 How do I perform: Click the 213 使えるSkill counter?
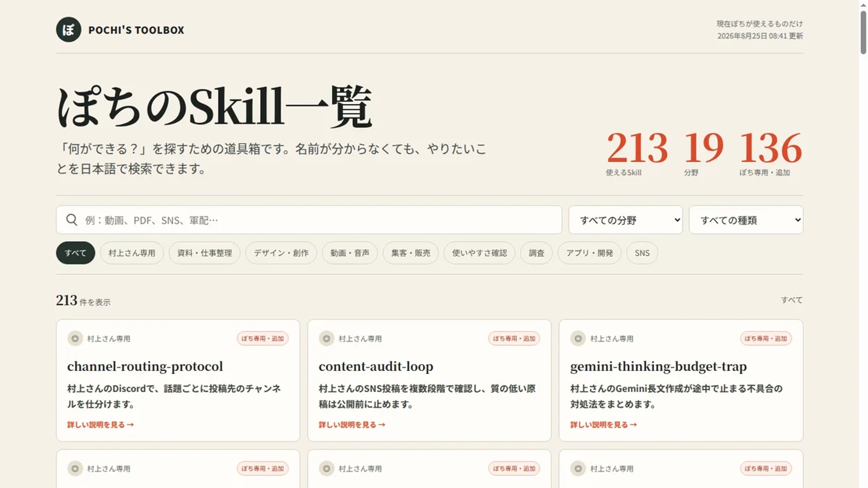click(637, 153)
